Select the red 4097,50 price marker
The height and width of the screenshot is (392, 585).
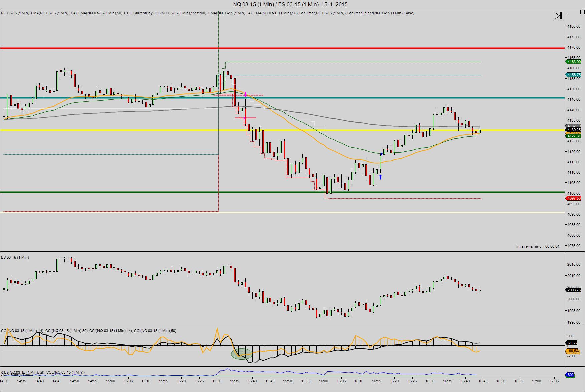click(574, 198)
